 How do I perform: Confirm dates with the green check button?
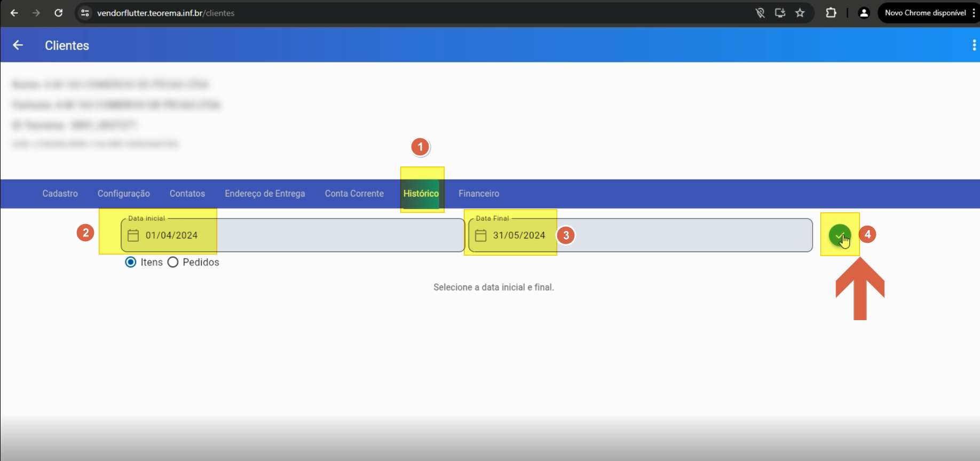[x=840, y=235]
